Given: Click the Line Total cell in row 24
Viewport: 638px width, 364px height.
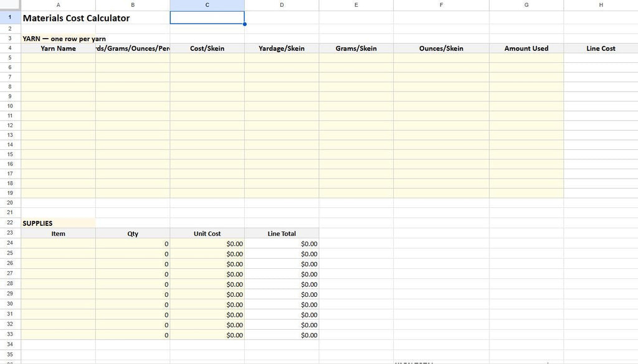Looking at the screenshot, I should tap(282, 244).
